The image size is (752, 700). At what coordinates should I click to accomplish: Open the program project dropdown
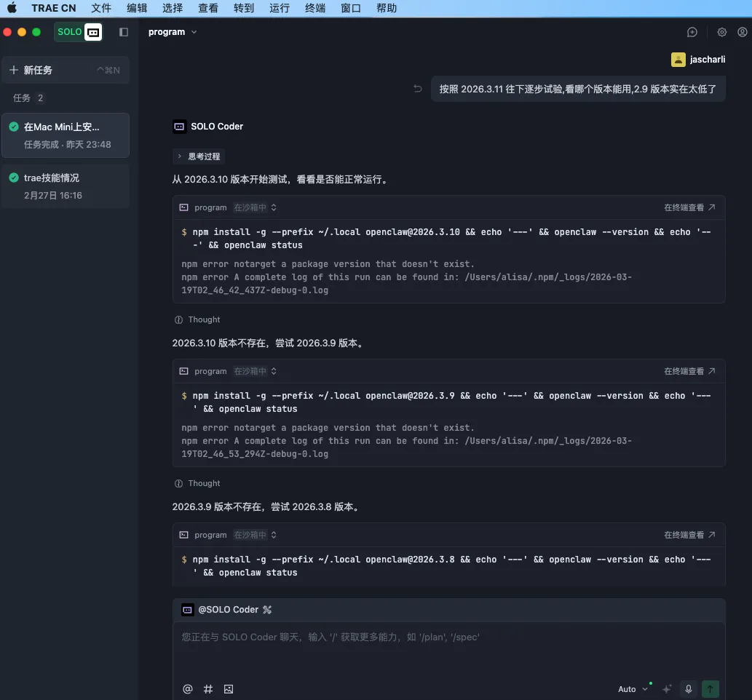point(173,32)
